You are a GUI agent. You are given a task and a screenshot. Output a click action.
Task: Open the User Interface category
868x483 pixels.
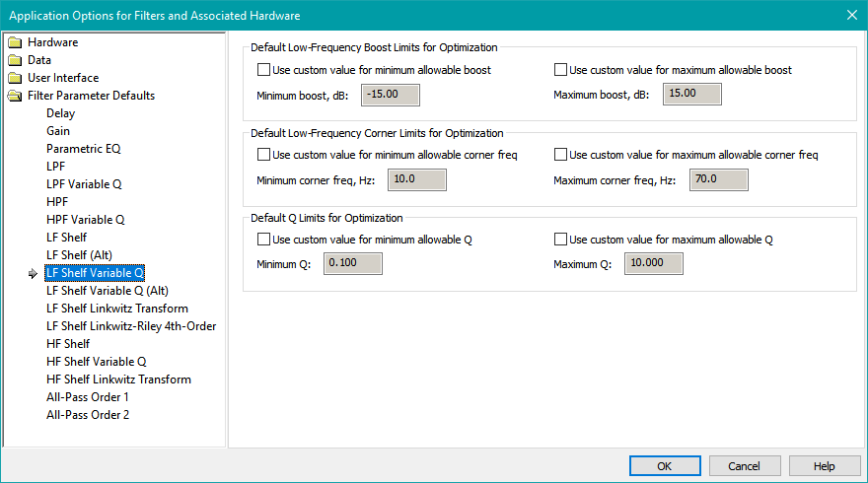pyautogui.click(x=63, y=78)
